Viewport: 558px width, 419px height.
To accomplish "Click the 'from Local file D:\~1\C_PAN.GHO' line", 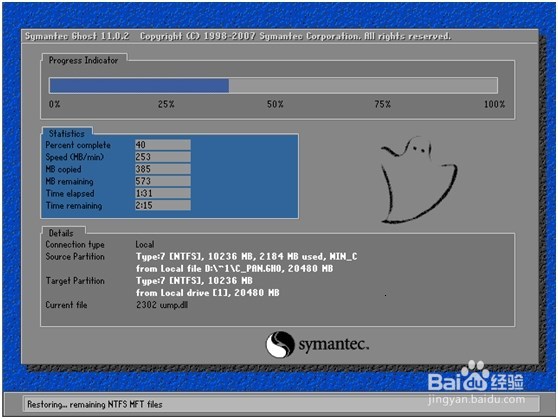I will [235, 269].
